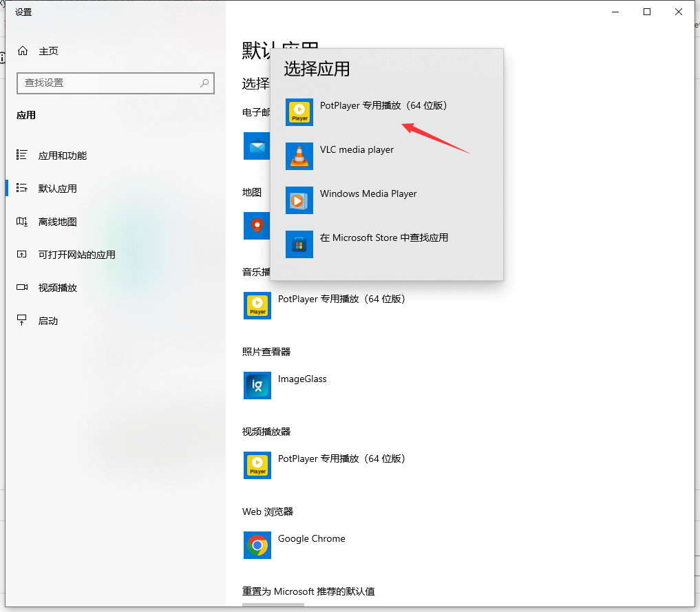Click the magnifier icon in the settings search box
This screenshot has height=612, width=700.
(204, 83)
